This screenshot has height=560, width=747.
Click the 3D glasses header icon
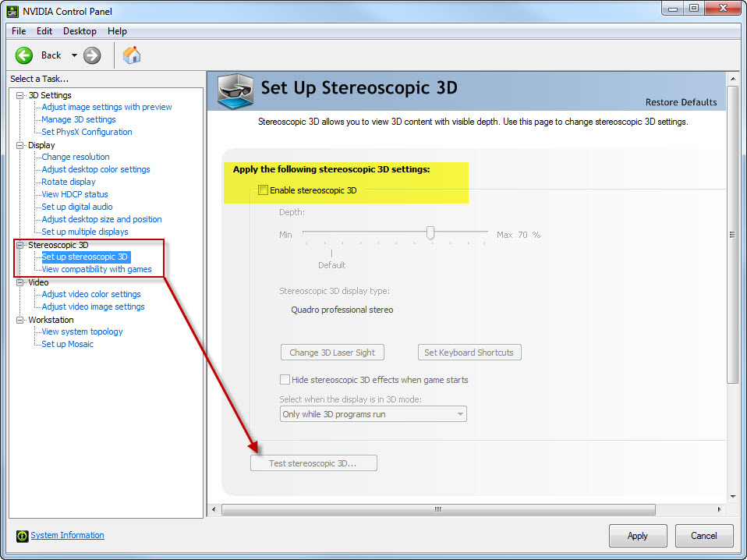[235, 90]
